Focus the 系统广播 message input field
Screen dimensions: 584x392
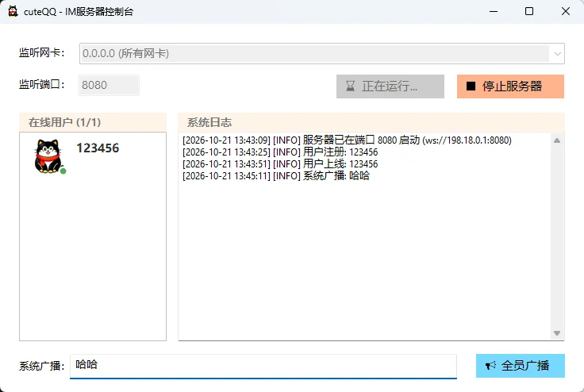point(263,366)
